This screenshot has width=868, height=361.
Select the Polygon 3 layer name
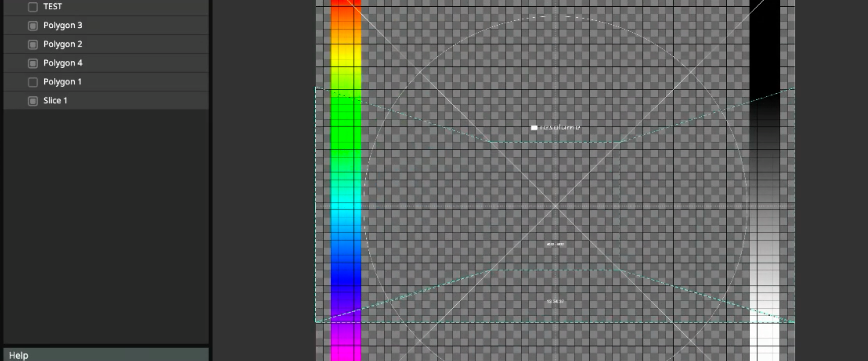pos(63,25)
